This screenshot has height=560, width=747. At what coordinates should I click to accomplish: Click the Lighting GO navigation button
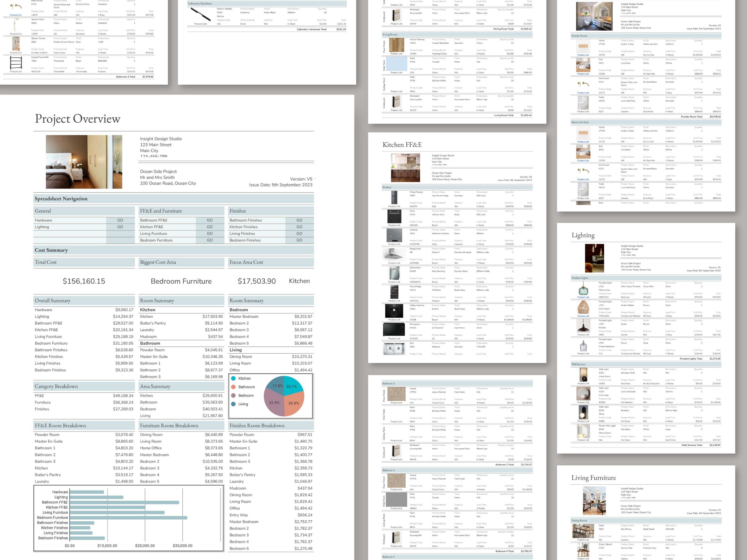point(120,227)
